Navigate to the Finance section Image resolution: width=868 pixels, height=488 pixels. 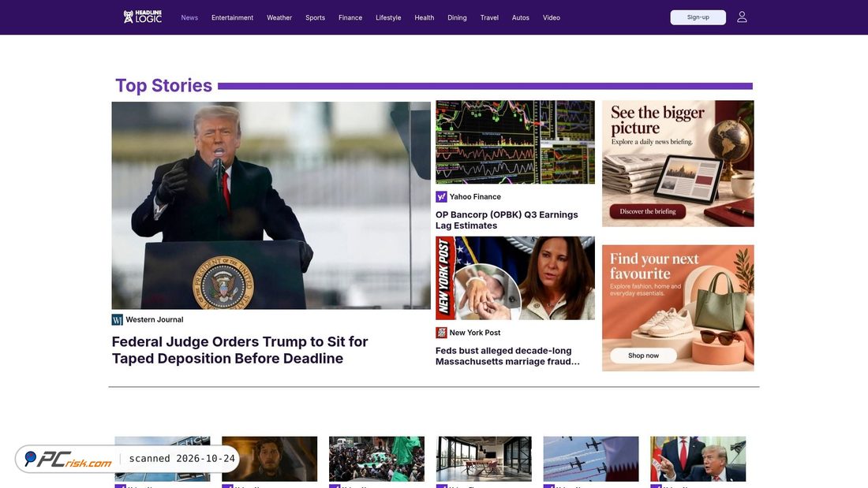pos(350,17)
